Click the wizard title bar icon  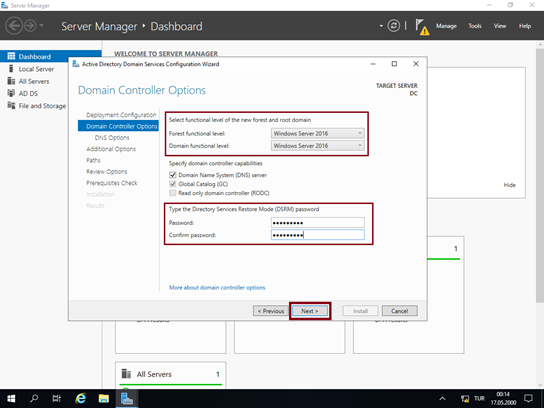(76, 64)
